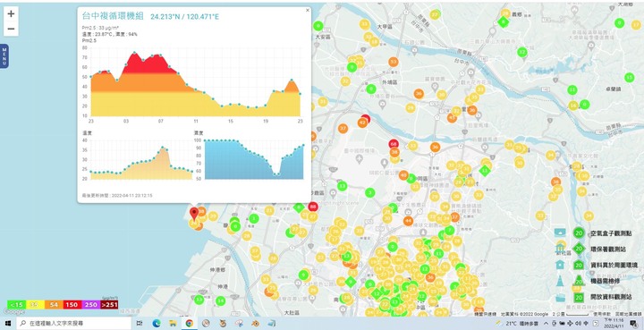Open Microsoft Edge from the taskbar
644x330 pixels.
click(156, 324)
